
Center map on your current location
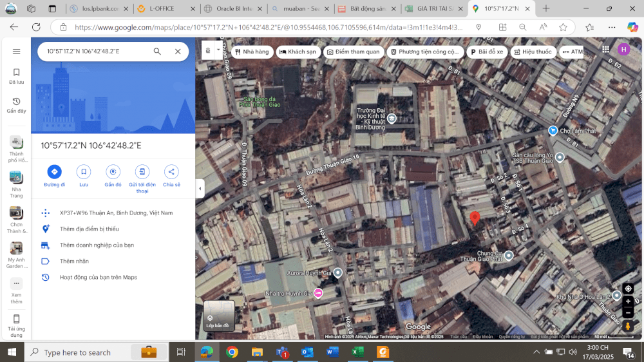click(628, 289)
